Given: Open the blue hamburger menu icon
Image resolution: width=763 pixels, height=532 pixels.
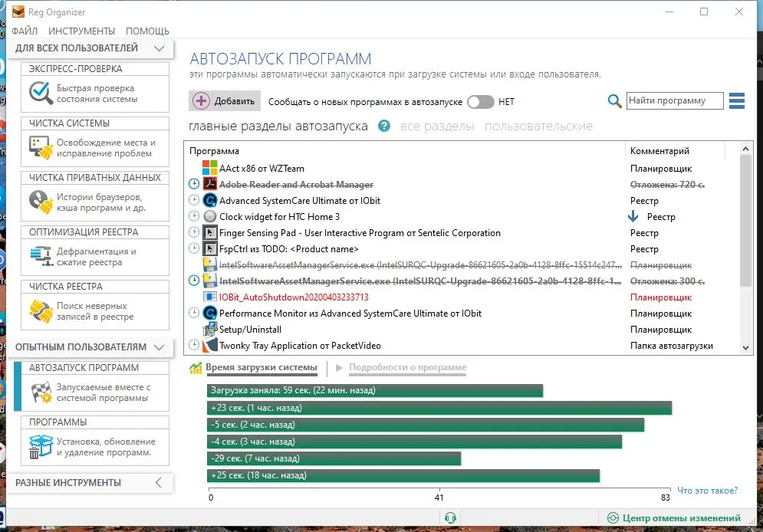Looking at the screenshot, I should pos(737,100).
